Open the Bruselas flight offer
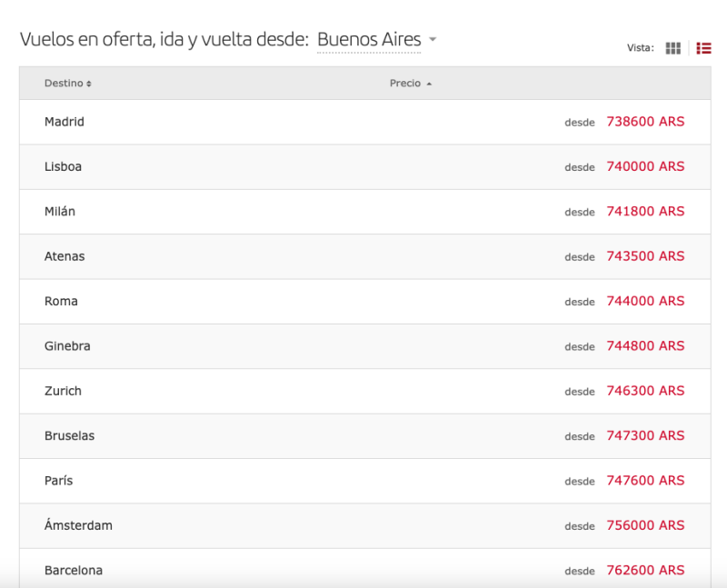727x588 pixels. (x=69, y=435)
